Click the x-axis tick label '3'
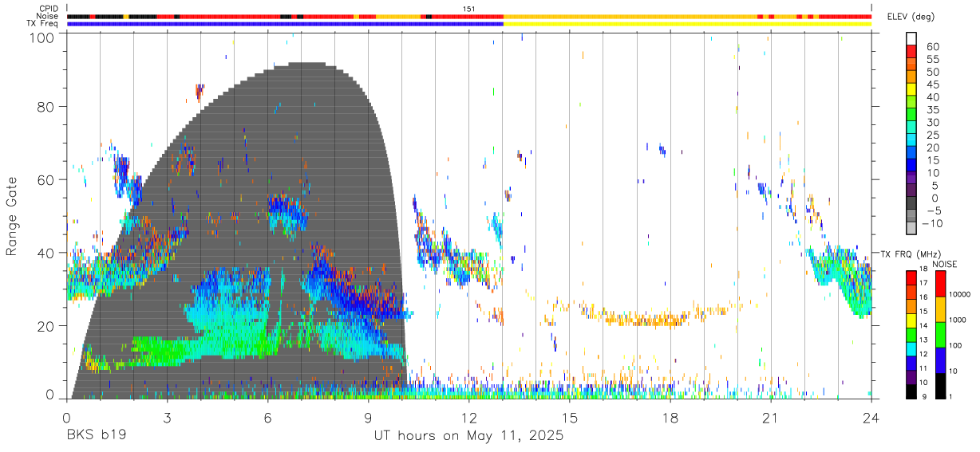 pos(167,417)
